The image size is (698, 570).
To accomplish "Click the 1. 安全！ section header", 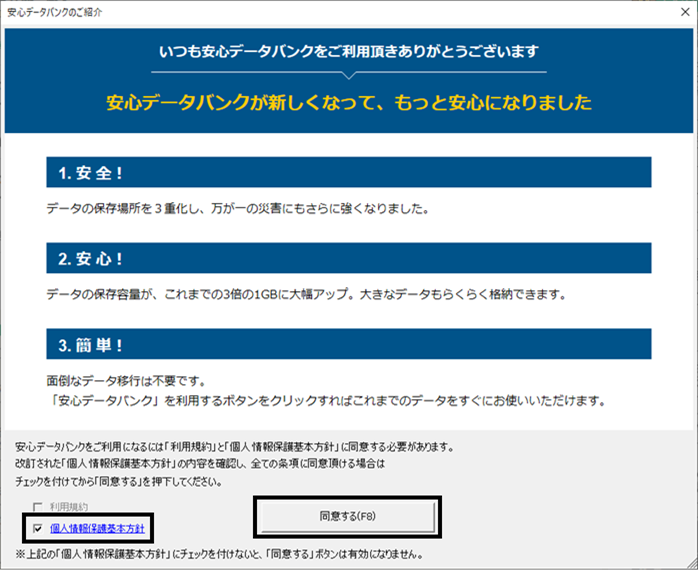I will (349, 172).
